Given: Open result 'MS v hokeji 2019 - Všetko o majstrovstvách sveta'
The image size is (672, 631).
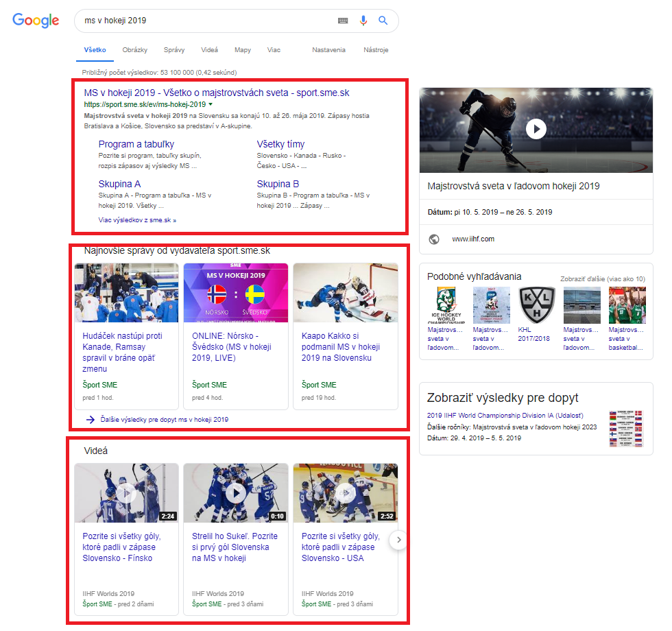Looking at the screenshot, I should click(217, 93).
